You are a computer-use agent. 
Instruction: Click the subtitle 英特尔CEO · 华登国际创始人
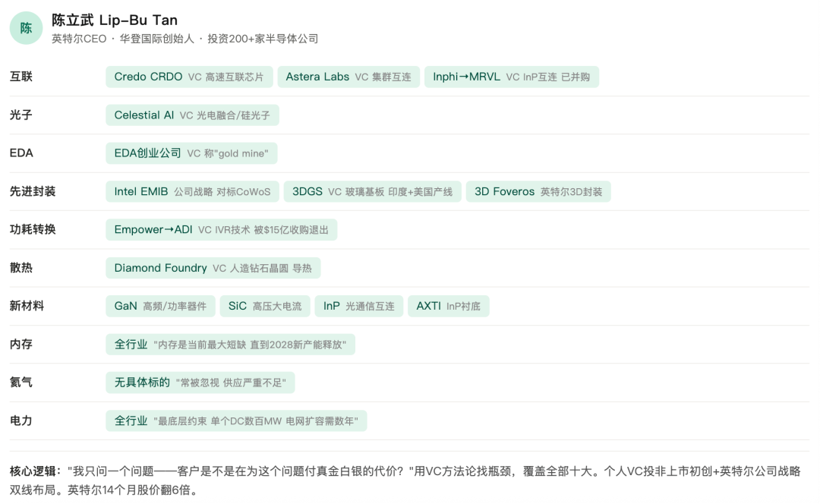tap(123, 39)
